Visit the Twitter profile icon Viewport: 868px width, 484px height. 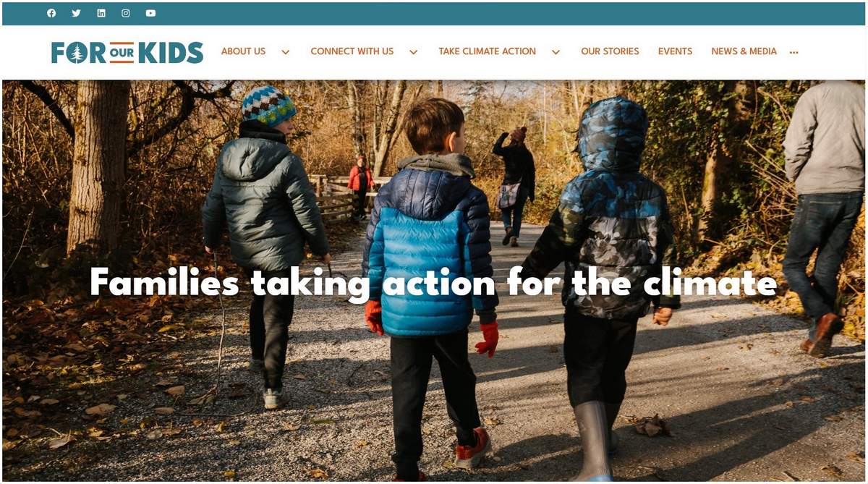[76, 13]
